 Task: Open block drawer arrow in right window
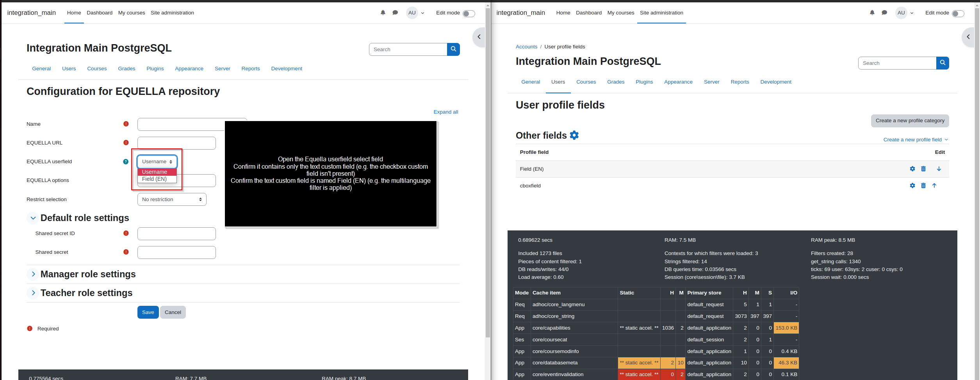pos(968,37)
